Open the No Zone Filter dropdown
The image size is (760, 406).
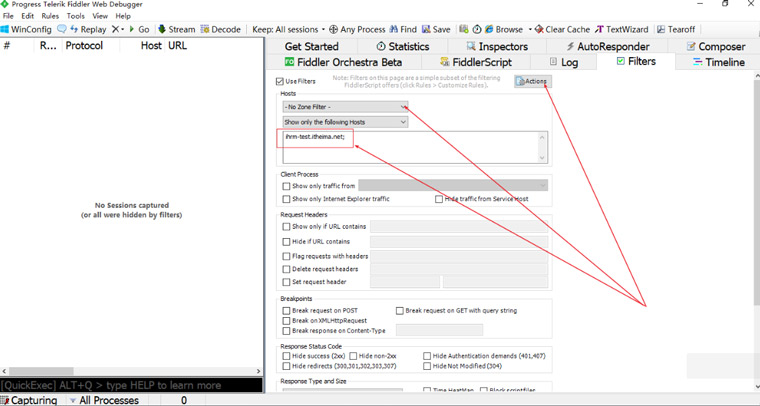coord(346,107)
